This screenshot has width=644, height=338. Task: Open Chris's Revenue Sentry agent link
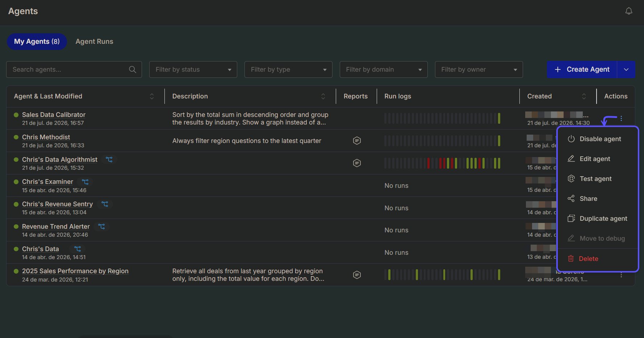coord(57,204)
